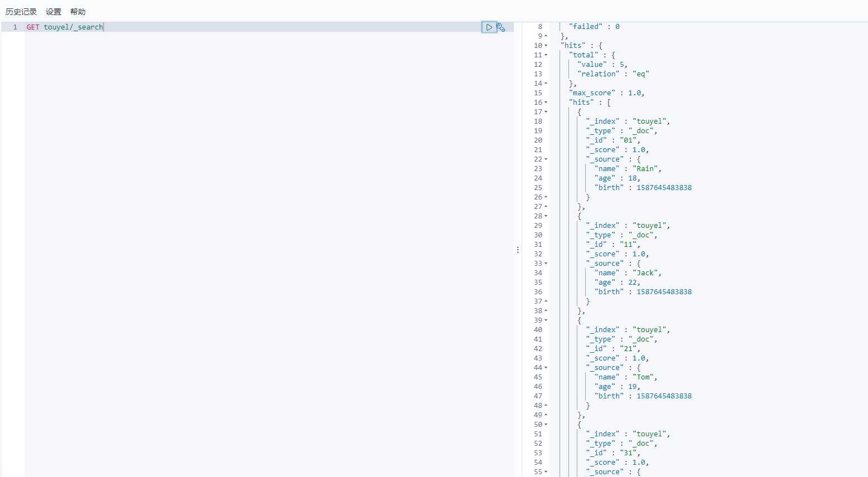The height and width of the screenshot is (477, 868).
Task: Run the request with the play icon
Action: pyautogui.click(x=489, y=27)
